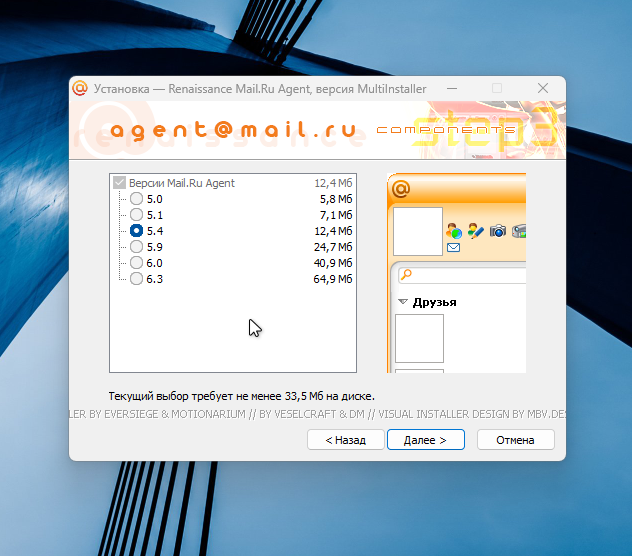632x556 pixels.
Task: Click the '64,9 Мб' size value
Action: pyautogui.click(x=333, y=279)
